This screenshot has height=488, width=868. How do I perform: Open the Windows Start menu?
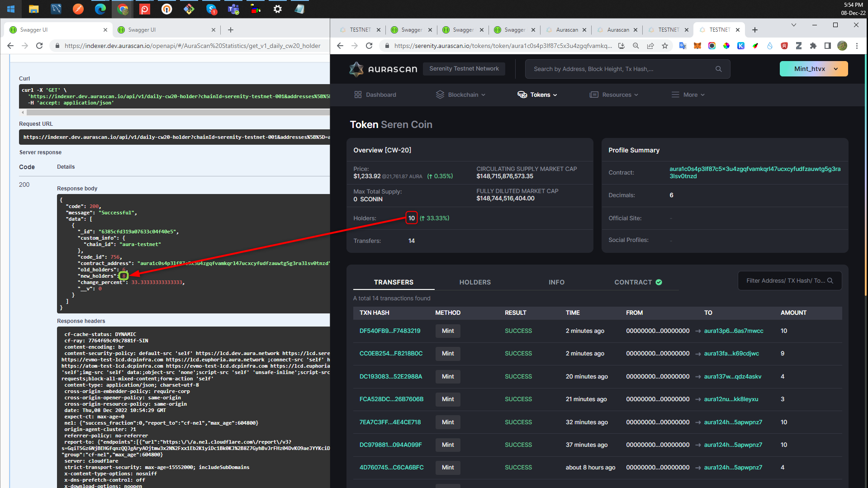(x=11, y=9)
